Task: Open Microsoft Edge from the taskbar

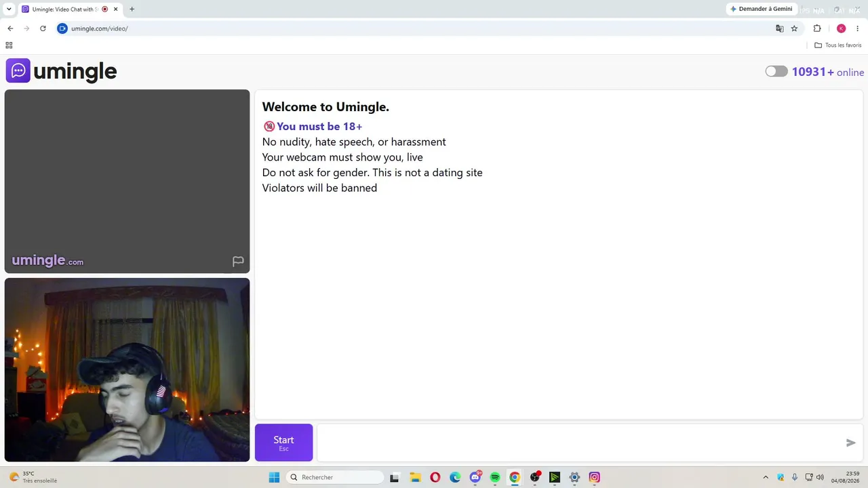Action: pos(455,477)
